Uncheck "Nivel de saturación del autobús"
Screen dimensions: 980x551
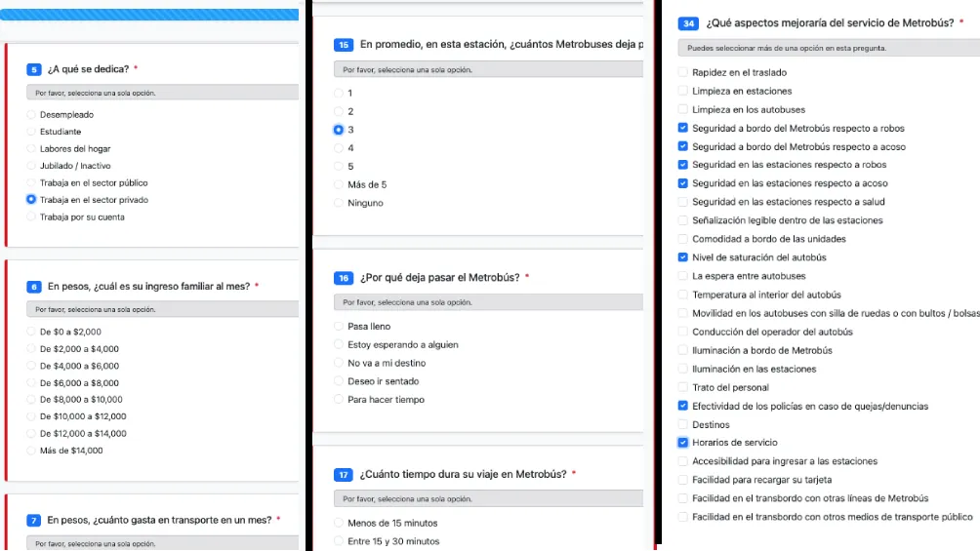click(x=683, y=257)
